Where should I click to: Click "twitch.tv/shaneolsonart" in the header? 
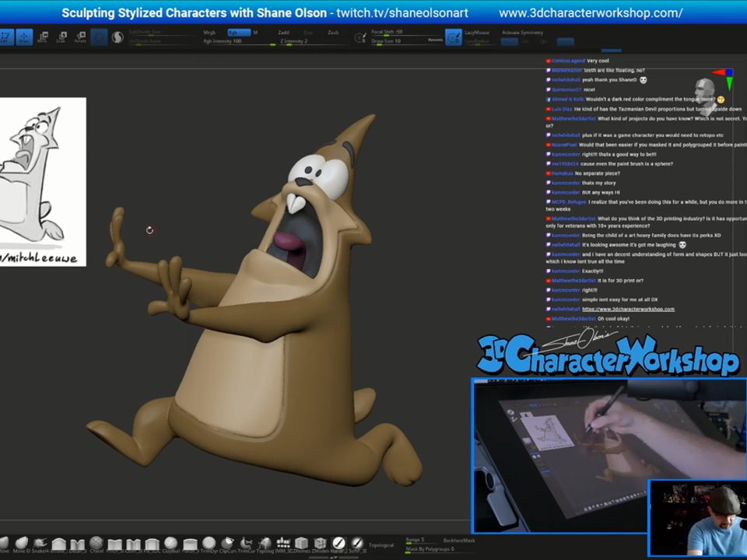coord(402,13)
